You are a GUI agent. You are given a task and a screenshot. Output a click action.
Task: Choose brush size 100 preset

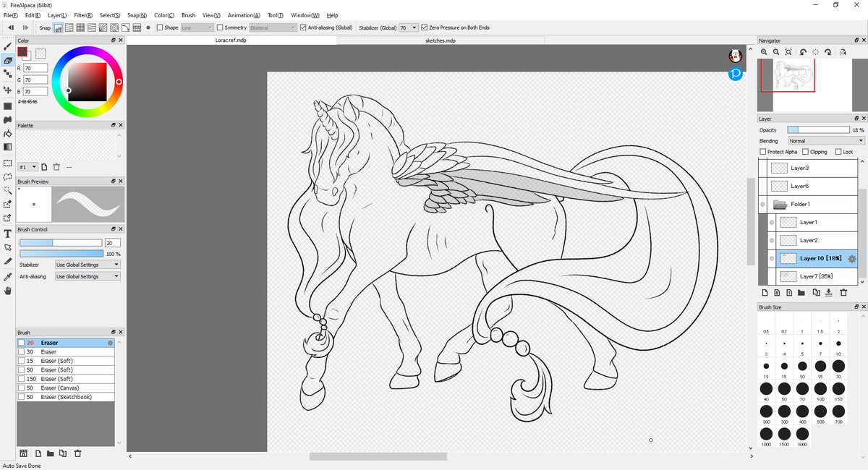[x=820, y=390]
